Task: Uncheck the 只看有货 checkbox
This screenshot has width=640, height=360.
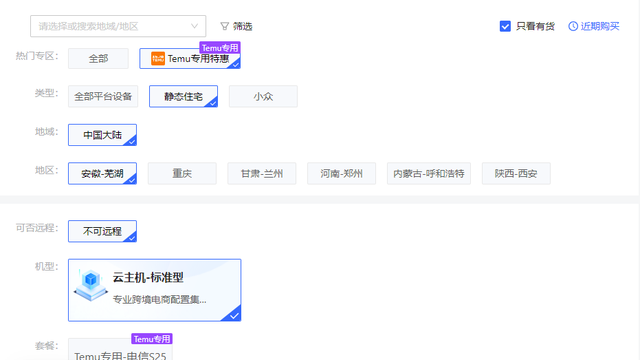Action: point(505,26)
